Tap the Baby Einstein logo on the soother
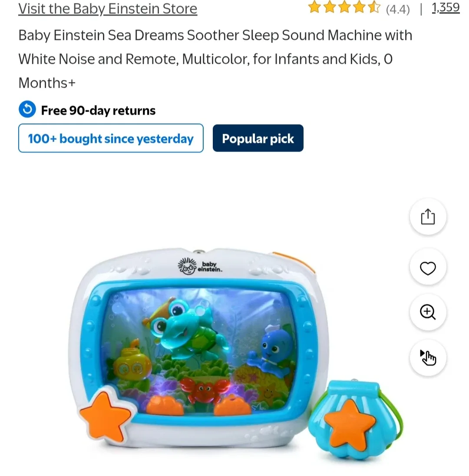 click(200, 267)
